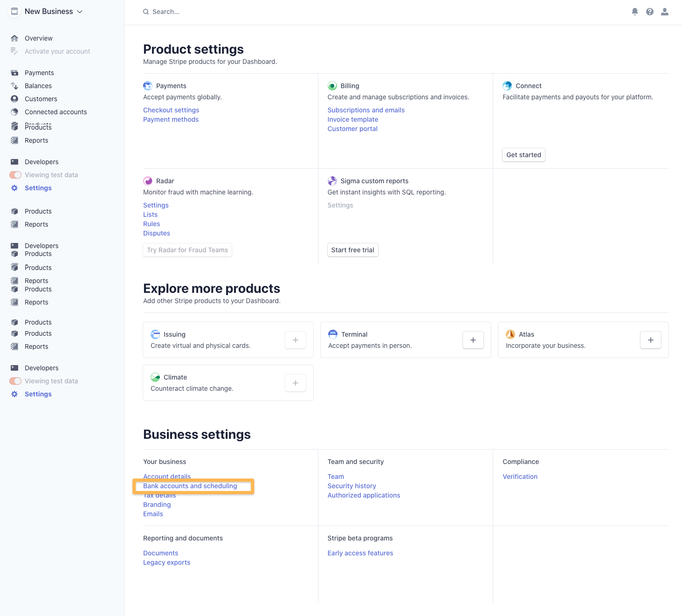682x616 pixels.
Task: Open Radar Lists link
Action: click(x=150, y=215)
